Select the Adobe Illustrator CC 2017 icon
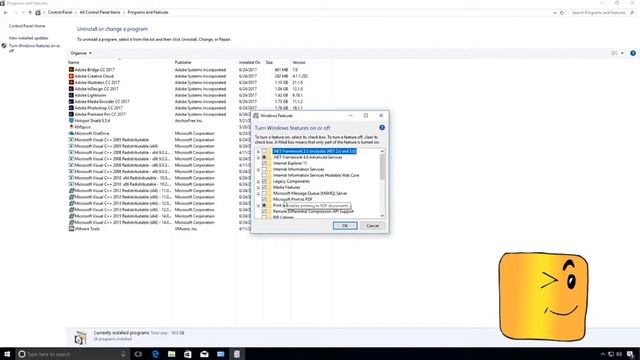This screenshot has width=640, height=360. pos(71,82)
